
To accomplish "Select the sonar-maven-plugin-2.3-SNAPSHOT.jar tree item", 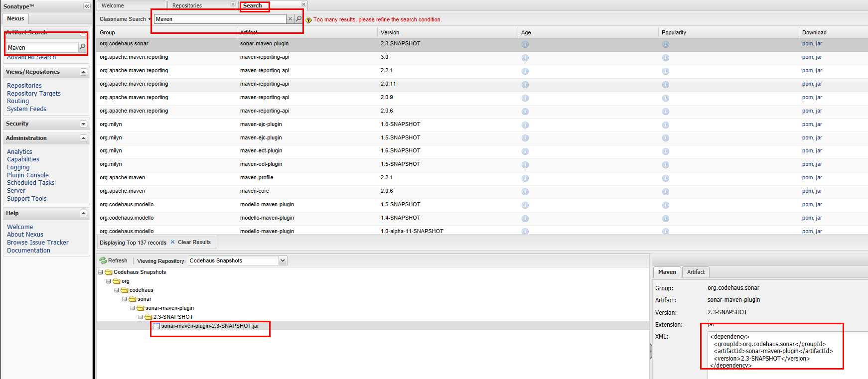I will [210, 326].
